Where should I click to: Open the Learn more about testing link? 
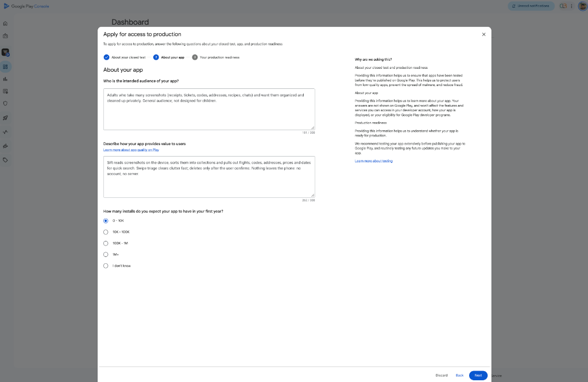[373, 161]
